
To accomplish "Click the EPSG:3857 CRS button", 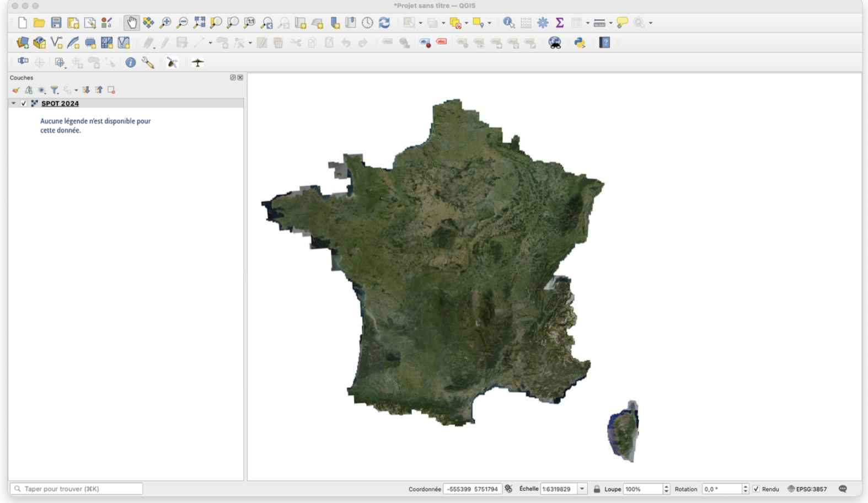I will pyautogui.click(x=807, y=489).
